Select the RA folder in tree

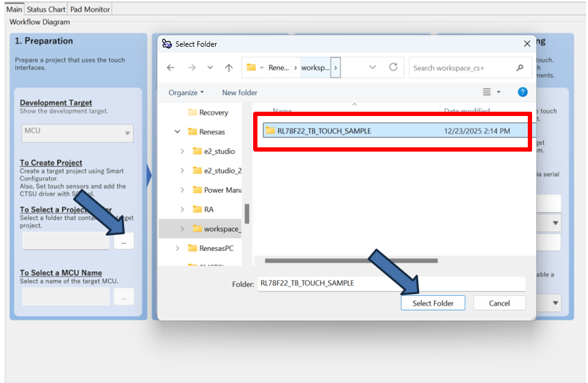[203, 209]
